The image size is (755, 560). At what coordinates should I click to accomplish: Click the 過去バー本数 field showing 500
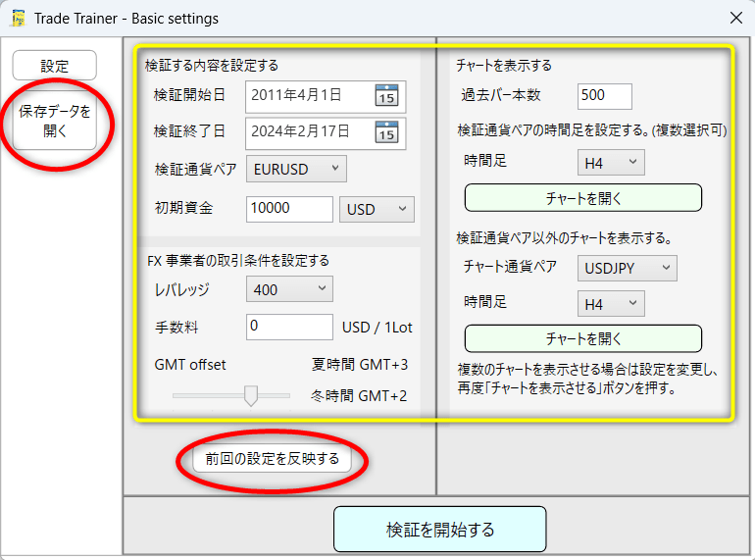point(605,96)
